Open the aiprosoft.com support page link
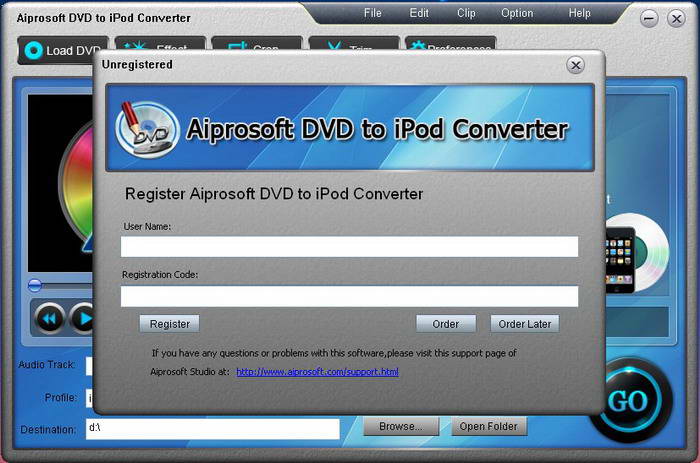Viewport: 700px width, 463px height. pos(317,371)
